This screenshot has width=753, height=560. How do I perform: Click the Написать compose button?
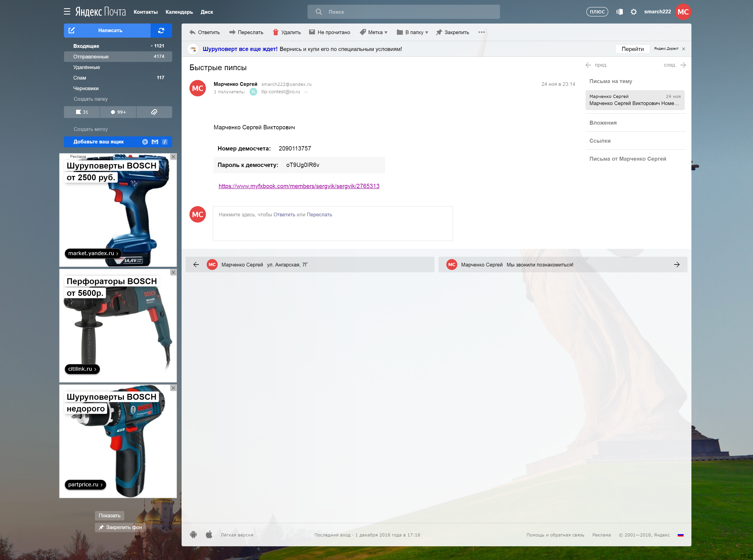[x=107, y=31]
